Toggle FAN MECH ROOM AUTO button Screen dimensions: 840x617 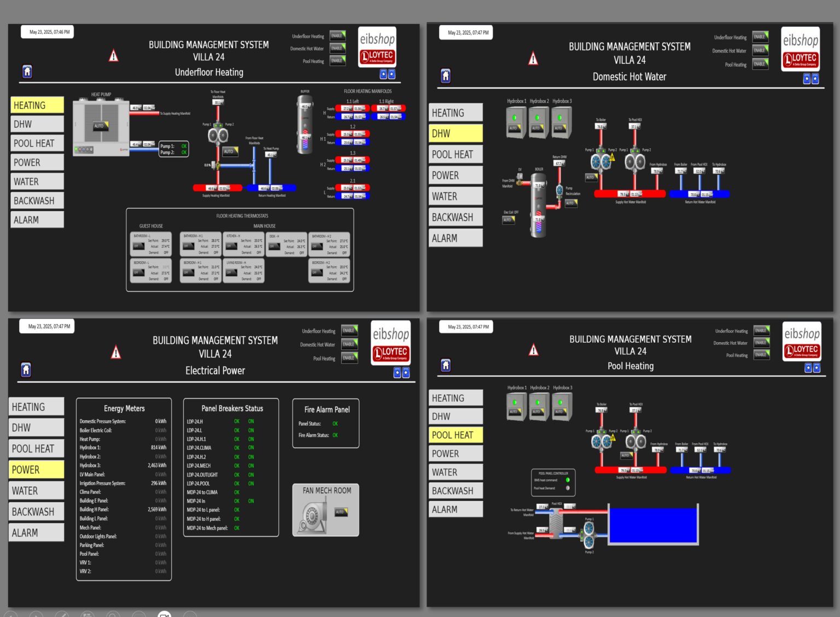(341, 512)
